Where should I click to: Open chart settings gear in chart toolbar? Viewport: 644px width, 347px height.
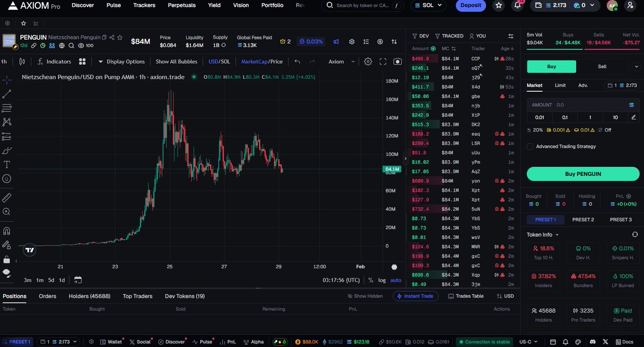(368, 62)
